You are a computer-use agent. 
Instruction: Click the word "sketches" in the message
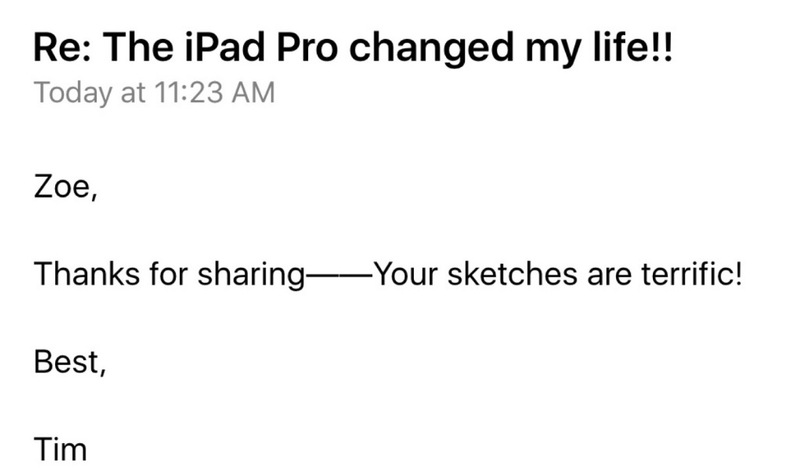click(x=513, y=274)
